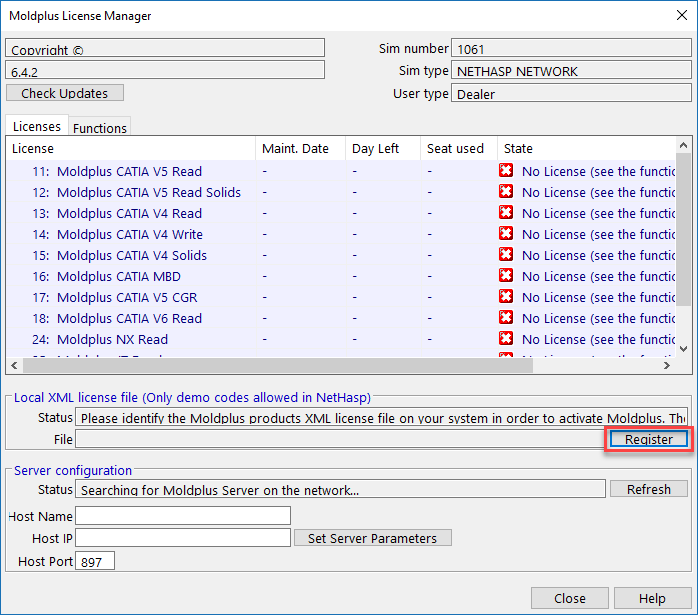
Task: Click the license list scroll down arrow
Action: coord(683,349)
